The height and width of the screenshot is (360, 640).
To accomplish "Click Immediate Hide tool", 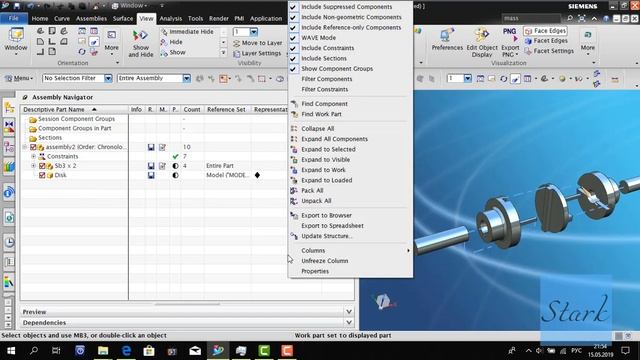I will coord(188,31).
